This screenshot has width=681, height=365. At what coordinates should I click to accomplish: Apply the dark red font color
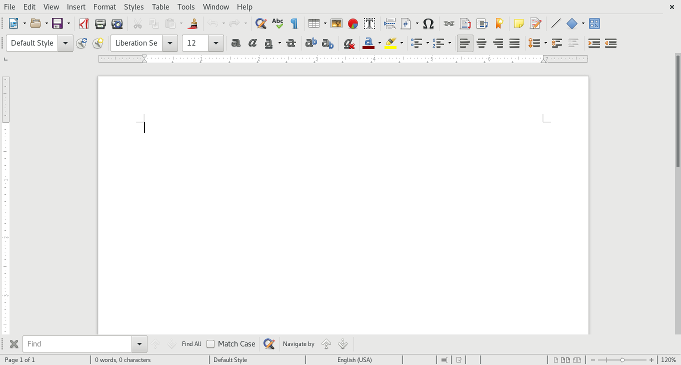(x=368, y=43)
